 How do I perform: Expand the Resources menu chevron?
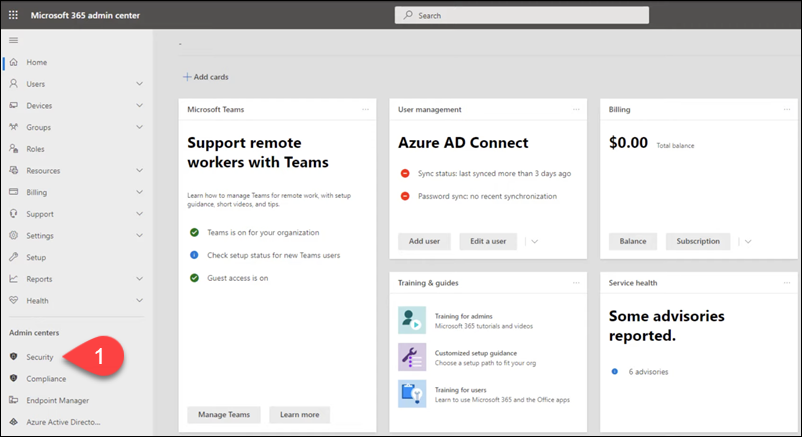[139, 170]
